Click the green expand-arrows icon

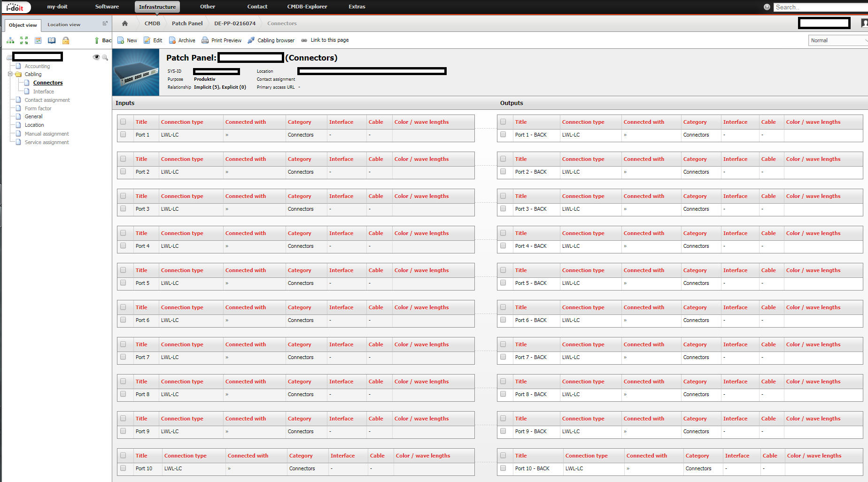(24, 41)
